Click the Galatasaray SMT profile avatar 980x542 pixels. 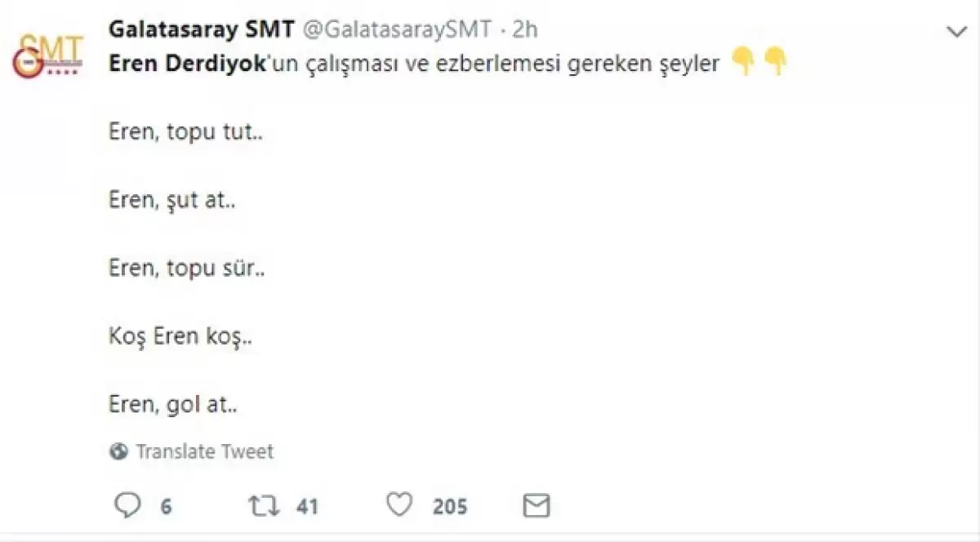pos(49,56)
